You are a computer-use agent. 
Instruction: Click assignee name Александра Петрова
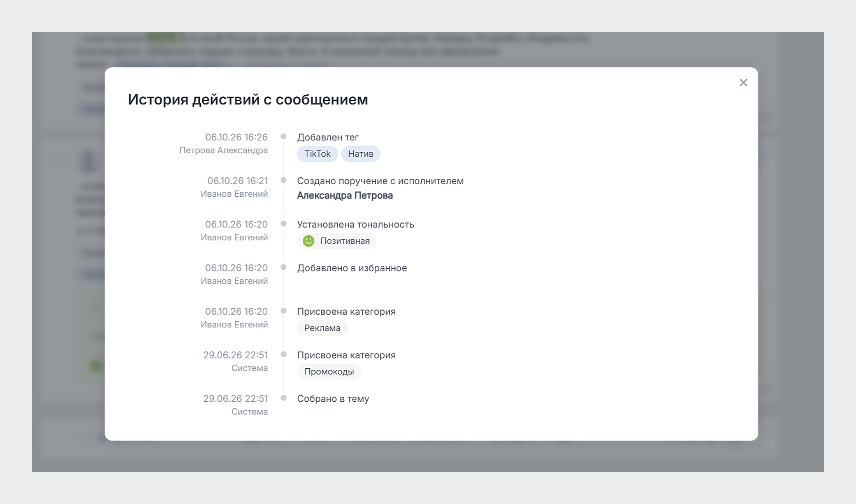(345, 195)
